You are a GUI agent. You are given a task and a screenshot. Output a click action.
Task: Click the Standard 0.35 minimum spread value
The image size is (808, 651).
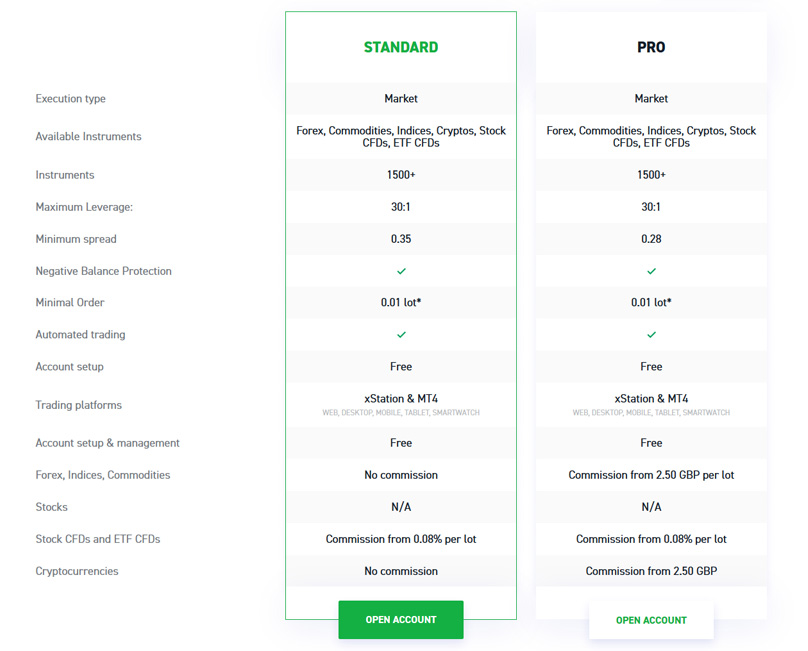pos(401,239)
